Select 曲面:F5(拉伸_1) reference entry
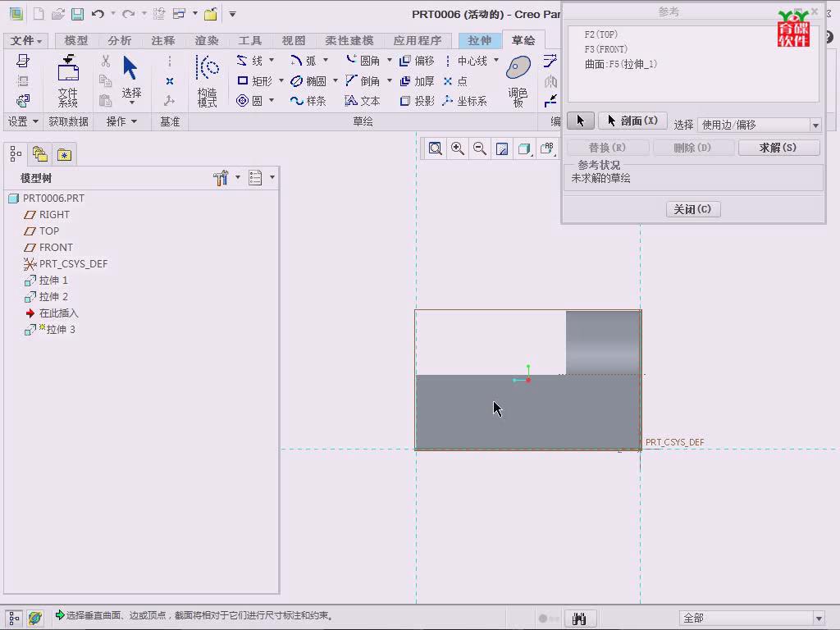The height and width of the screenshot is (630, 840). tap(621, 64)
